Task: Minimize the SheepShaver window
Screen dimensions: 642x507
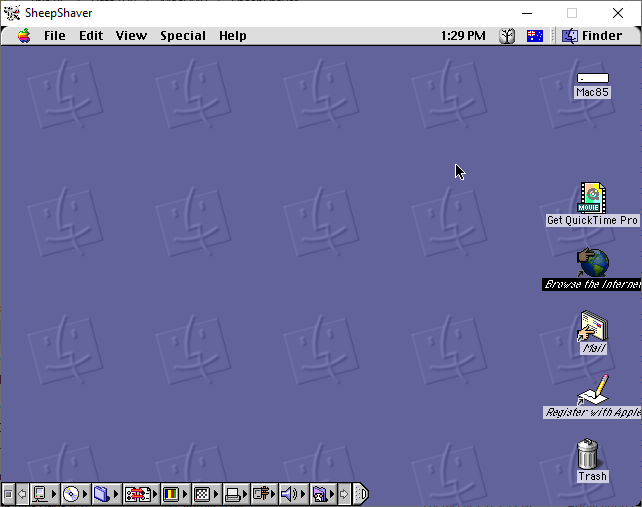Action: pyautogui.click(x=527, y=13)
